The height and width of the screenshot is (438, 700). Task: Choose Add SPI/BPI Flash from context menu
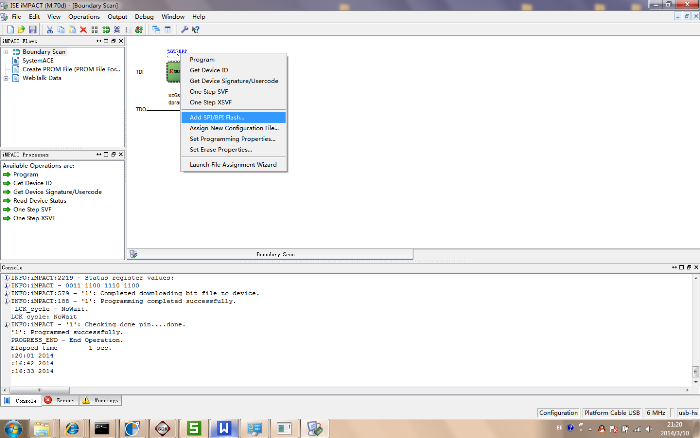pyautogui.click(x=216, y=117)
